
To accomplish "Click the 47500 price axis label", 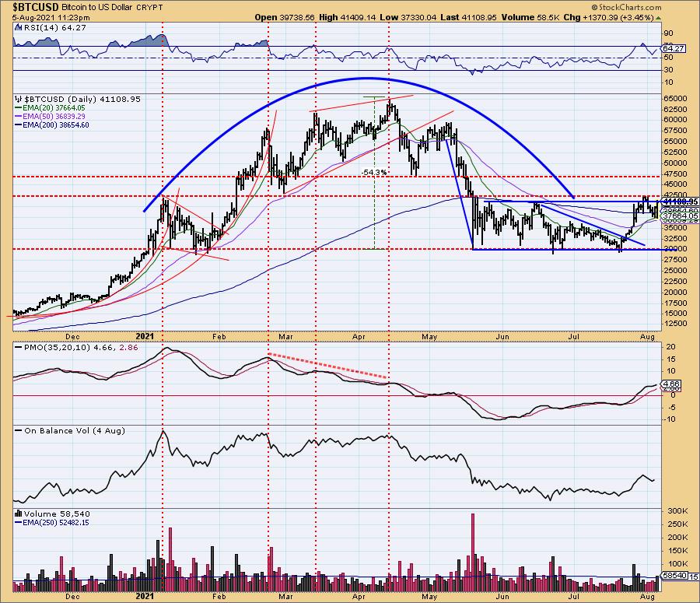I will tap(675, 174).
